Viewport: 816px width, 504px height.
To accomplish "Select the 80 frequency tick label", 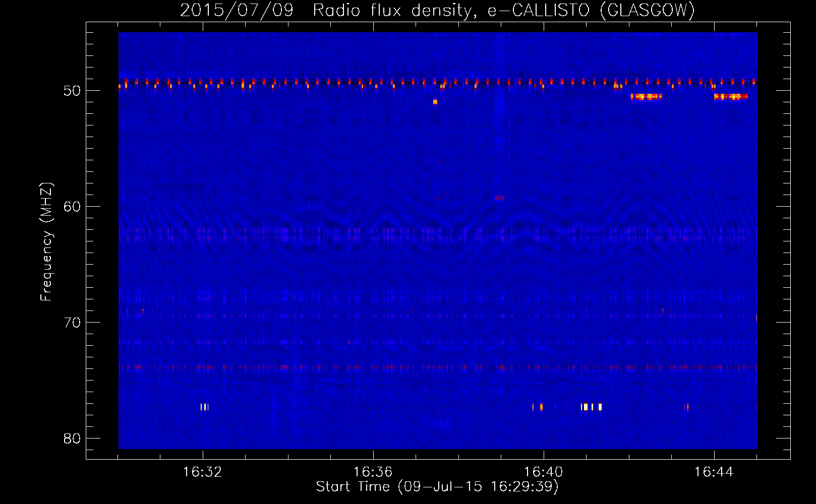I will 72,438.
